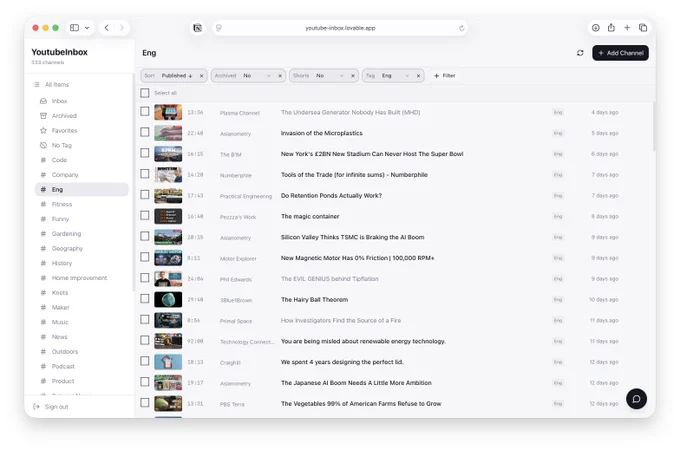Remove the Archived filter with its X
The image size is (680, 450).
tap(280, 76)
